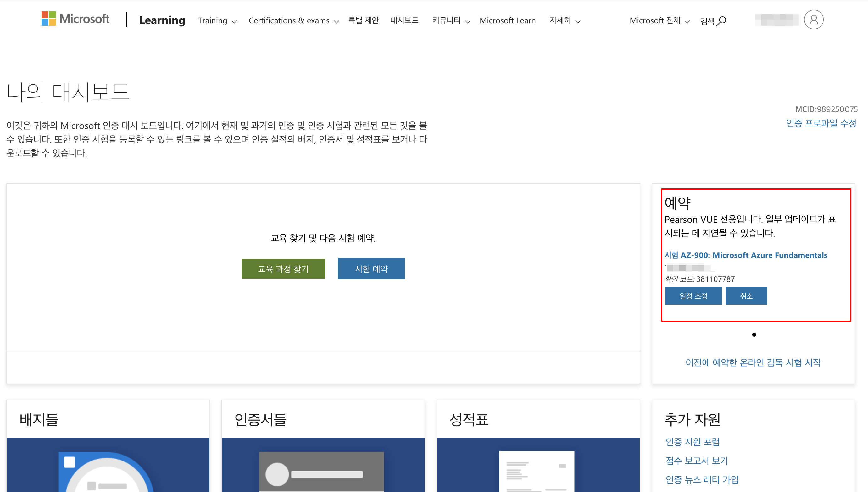Open 인증 뉴스 레터 가입 link
The height and width of the screenshot is (492, 868).
[x=702, y=479]
